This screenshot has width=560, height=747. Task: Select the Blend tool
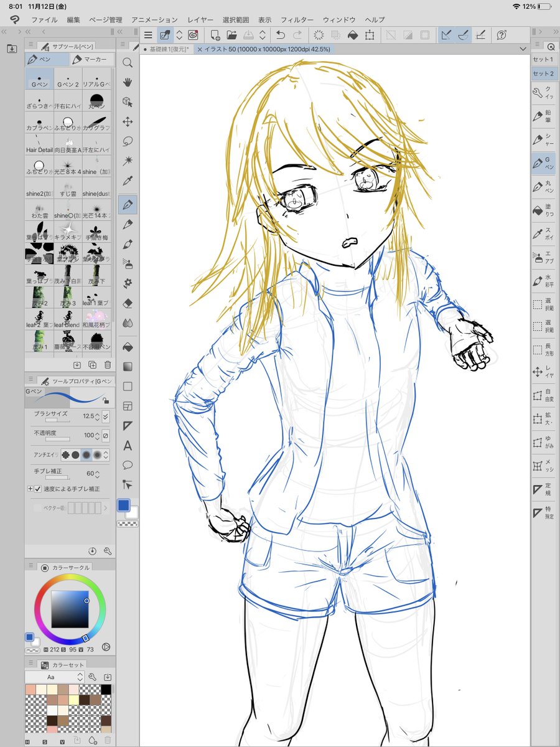coord(128,322)
